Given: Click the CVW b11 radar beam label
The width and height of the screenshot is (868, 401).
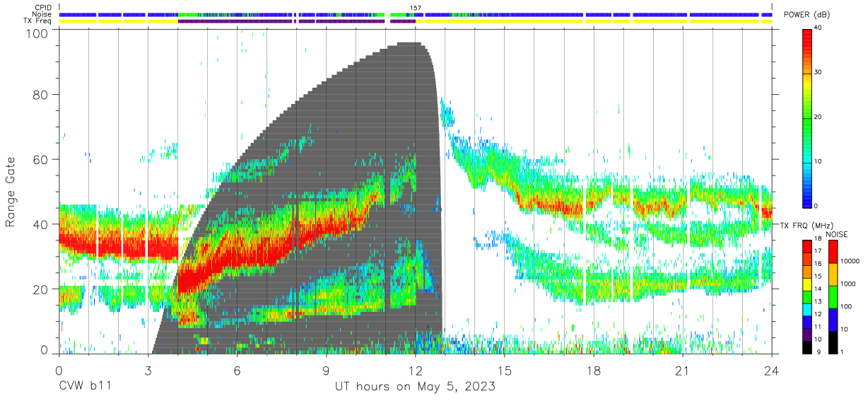Looking at the screenshot, I should point(85,387).
